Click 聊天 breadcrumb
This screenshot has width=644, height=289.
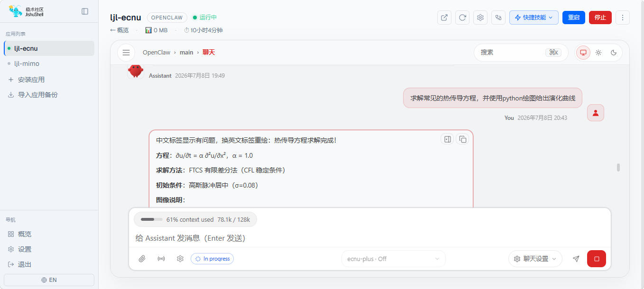click(209, 53)
